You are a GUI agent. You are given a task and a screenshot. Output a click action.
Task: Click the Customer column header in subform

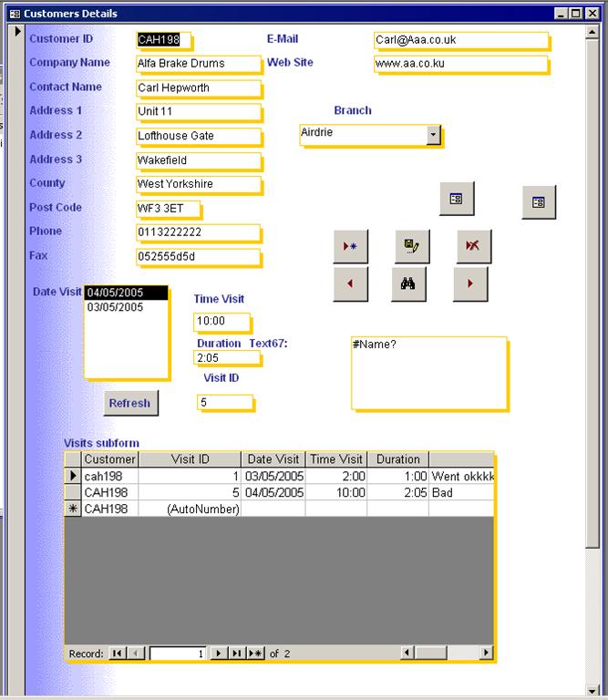click(109, 459)
